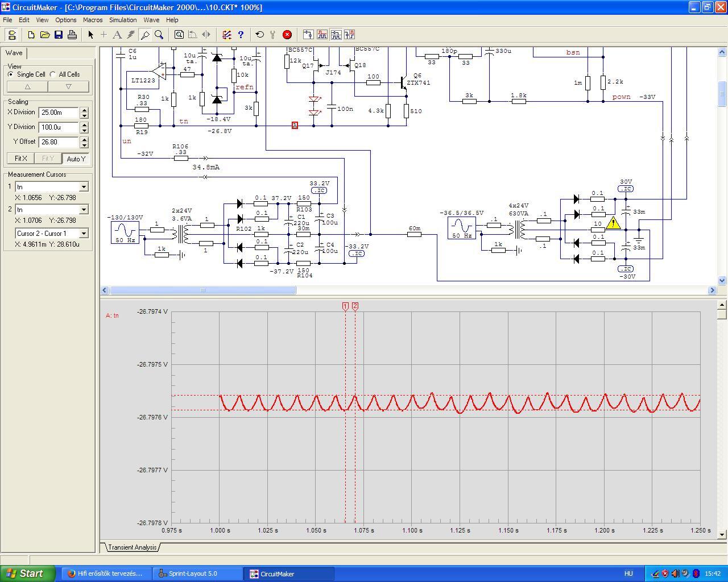The width and height of the screenshot is (728, 582).
Task: Toggle the Auto Y button
Action: (76, 159)
